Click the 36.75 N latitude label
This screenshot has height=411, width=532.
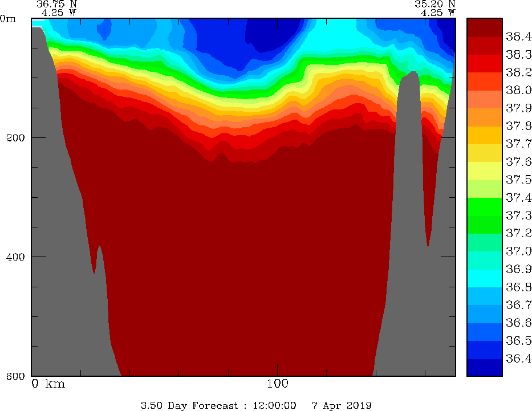tap(56, 4)
